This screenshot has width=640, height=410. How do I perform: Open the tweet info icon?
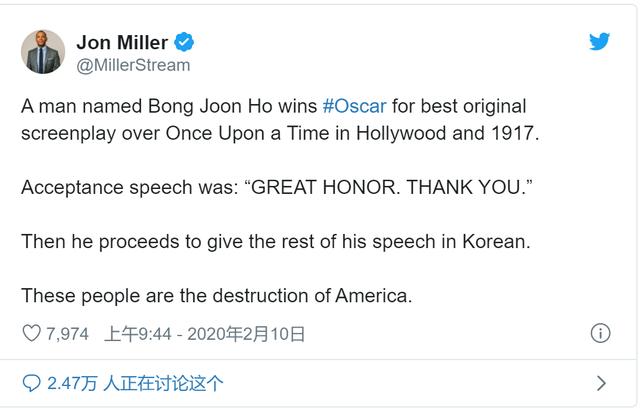[x=600, y=334]
